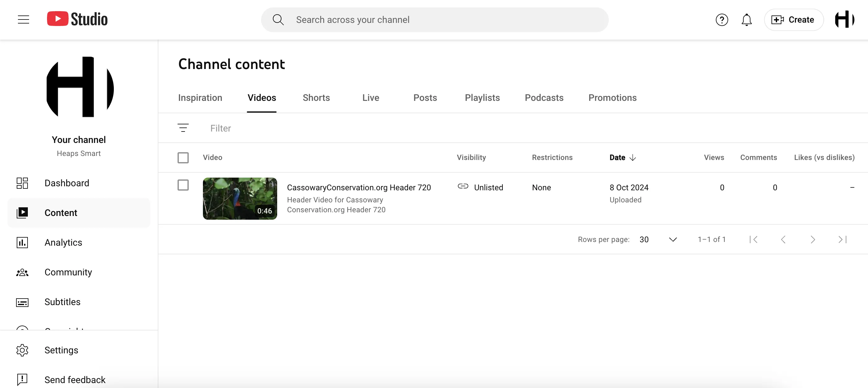Open the help question mark icon

(722, 20)
